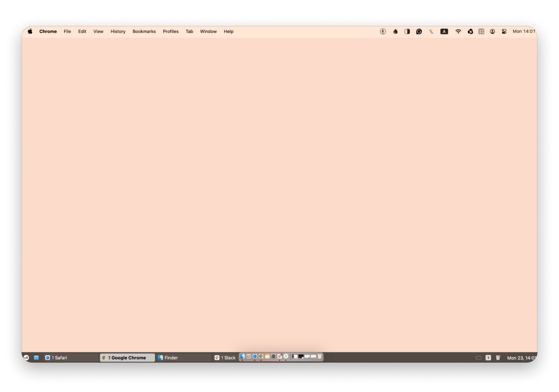Click the microphone dictation icon in menu bar

tap(383, 32)
